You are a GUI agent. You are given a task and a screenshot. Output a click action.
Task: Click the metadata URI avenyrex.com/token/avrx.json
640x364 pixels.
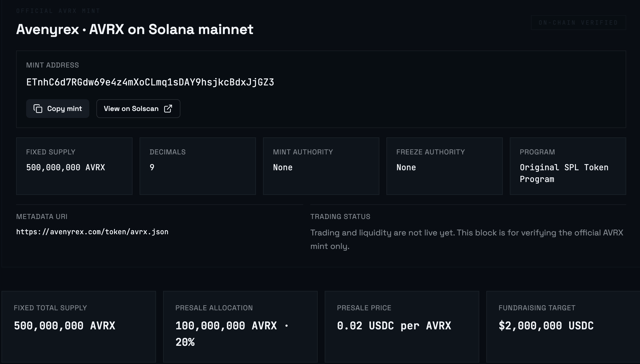click(x=92, y=232)
